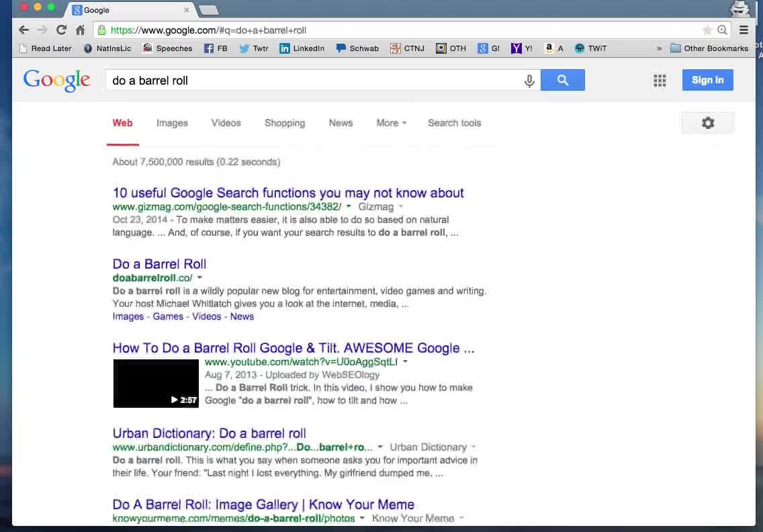Open the Twtr Twitter bookmark
Viewport: 763px width, 532px height.
[253, 48]
